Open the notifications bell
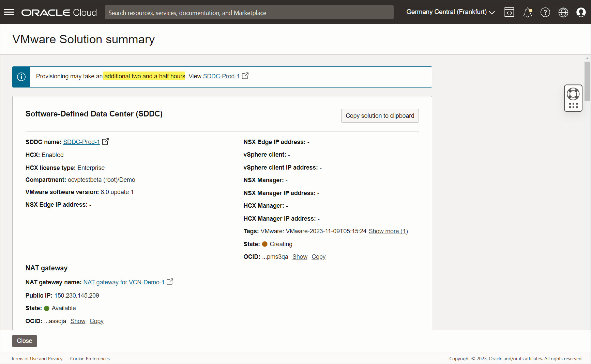Viewport: 591px width, 364px height. (527, 12)
